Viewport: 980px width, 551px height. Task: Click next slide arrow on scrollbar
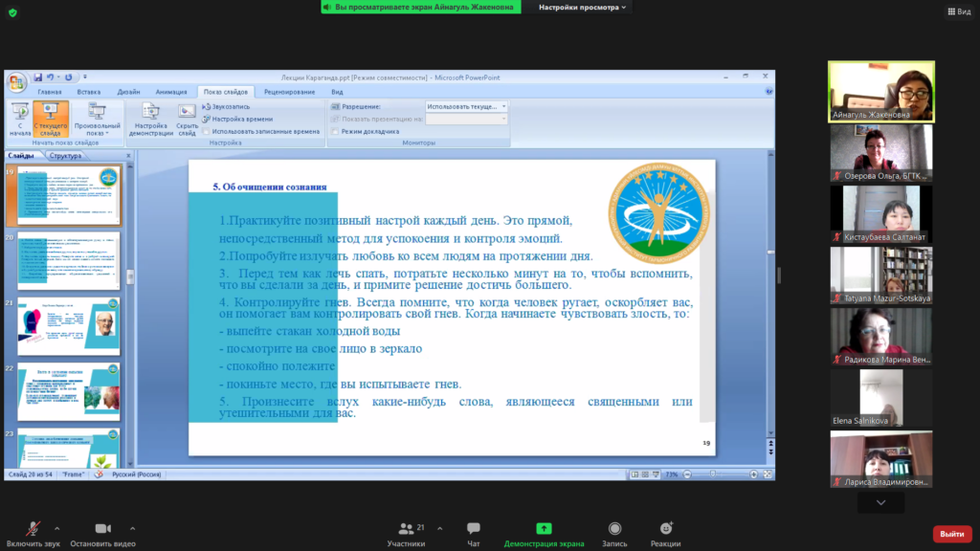pyautogui.click(x=770, y=452)
